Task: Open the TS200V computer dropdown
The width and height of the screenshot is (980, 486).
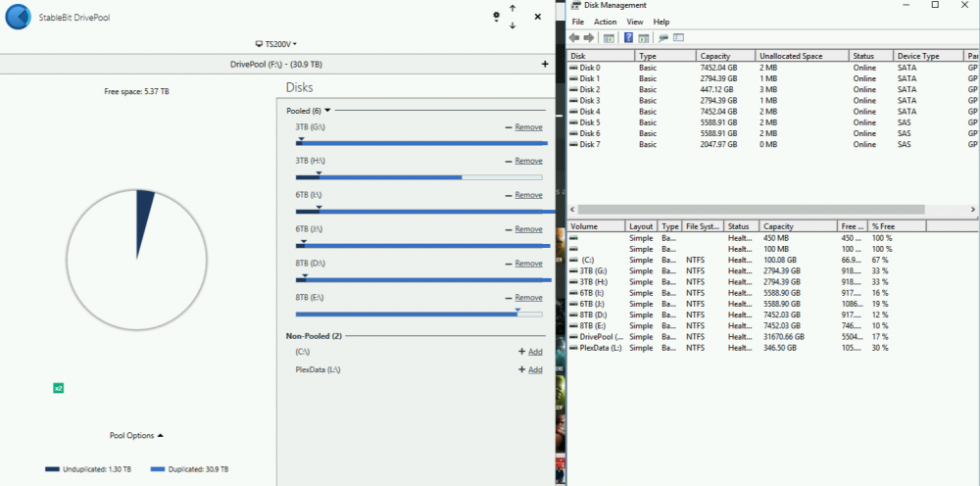Action: [x=276, y=44]
